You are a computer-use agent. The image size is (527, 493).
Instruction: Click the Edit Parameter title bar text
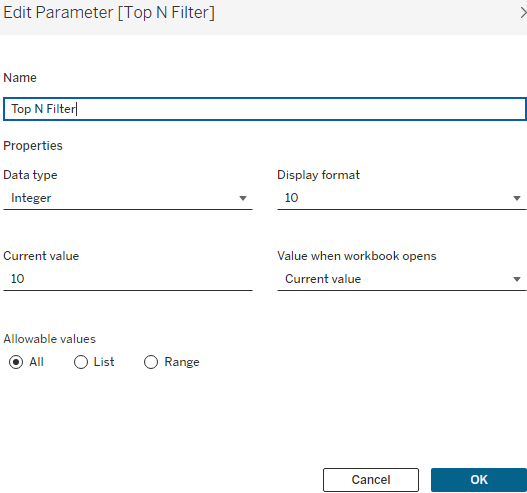tap(109, 13)
